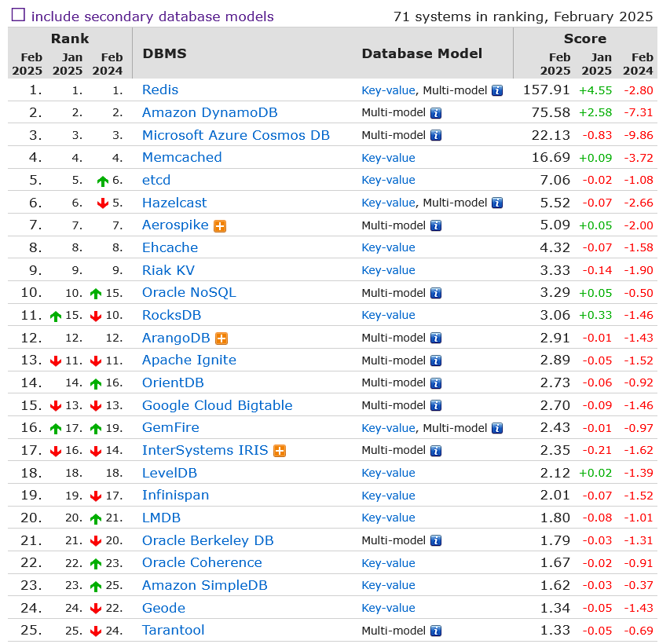Viewport: 670px width, 644px height.
Task: Click Key-value link in the Redis row
Action: 389,90
